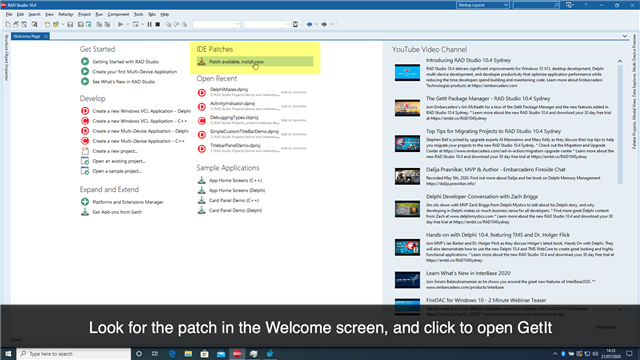Open File Explorer from the taskbar
The height and width of the screenshot is (360, 640).
pos(188,354)
